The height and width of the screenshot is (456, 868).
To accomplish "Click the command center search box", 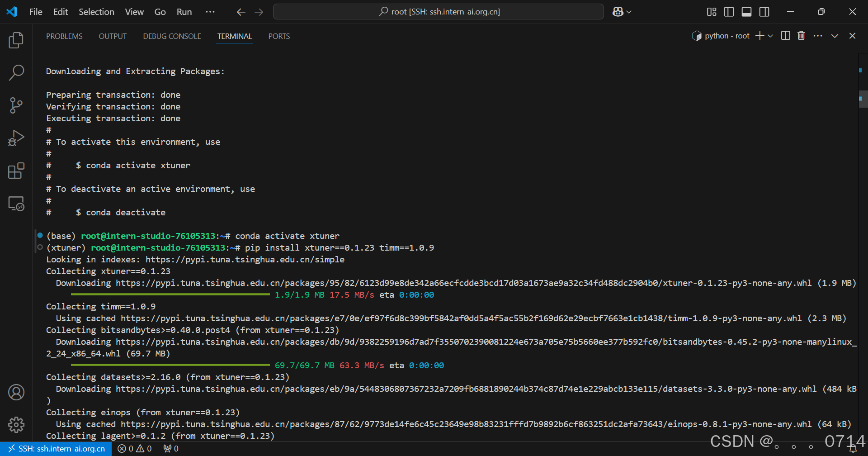I will [x=439, y=12].
